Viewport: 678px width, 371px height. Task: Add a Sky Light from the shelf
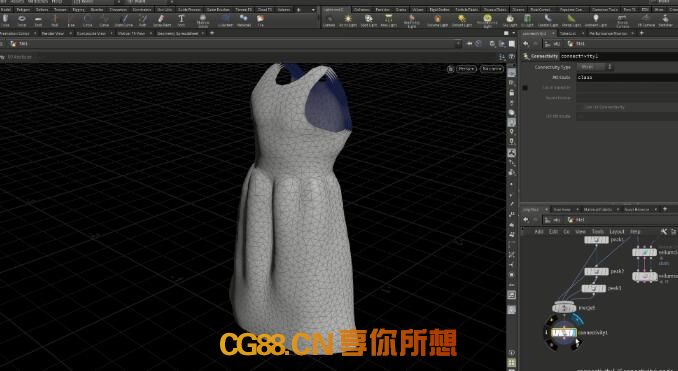(510, 20)
